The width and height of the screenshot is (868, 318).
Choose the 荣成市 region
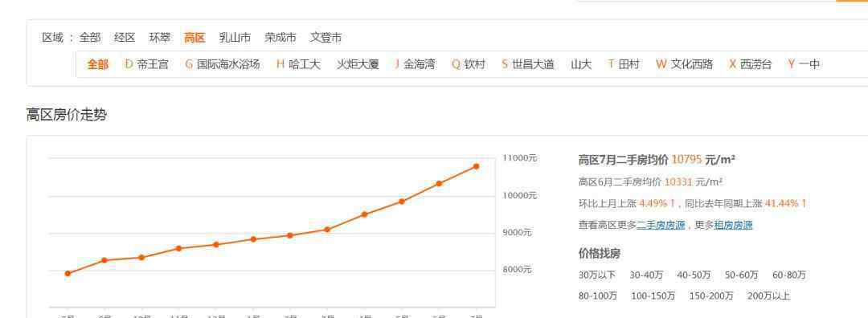pyautogui.click(x=280, y=38)
